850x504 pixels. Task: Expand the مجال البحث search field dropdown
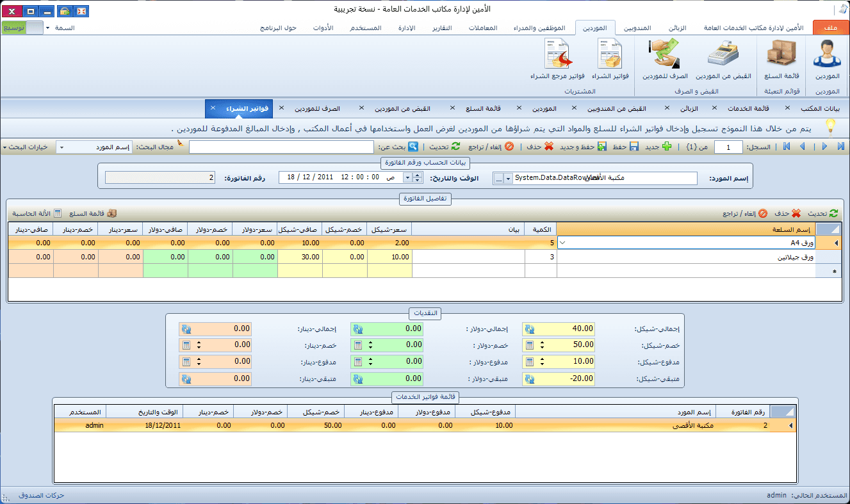(61, 147)
